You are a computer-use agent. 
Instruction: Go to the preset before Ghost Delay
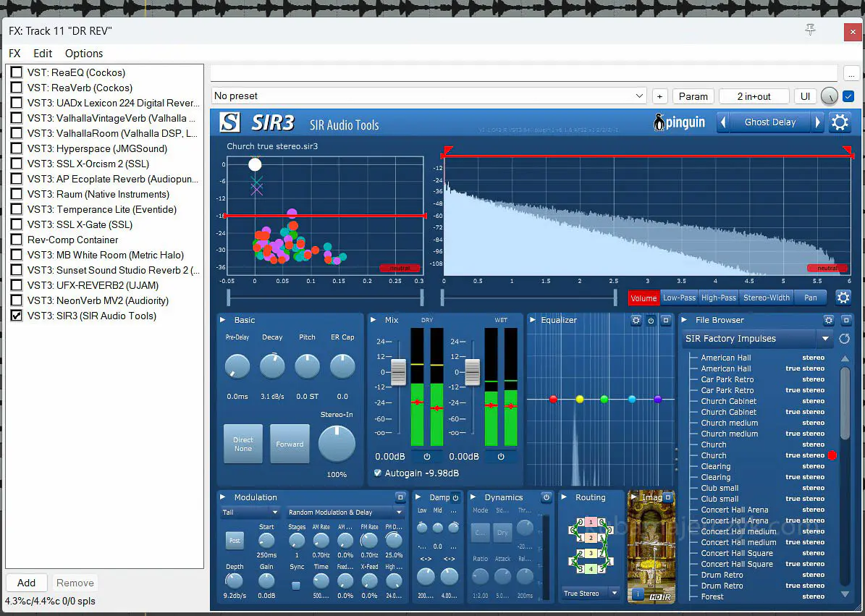click(x=723, y=122)
